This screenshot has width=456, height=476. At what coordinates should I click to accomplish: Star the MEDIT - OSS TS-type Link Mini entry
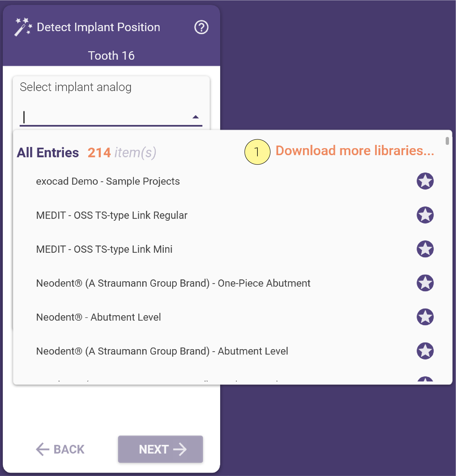pos(425,249)
